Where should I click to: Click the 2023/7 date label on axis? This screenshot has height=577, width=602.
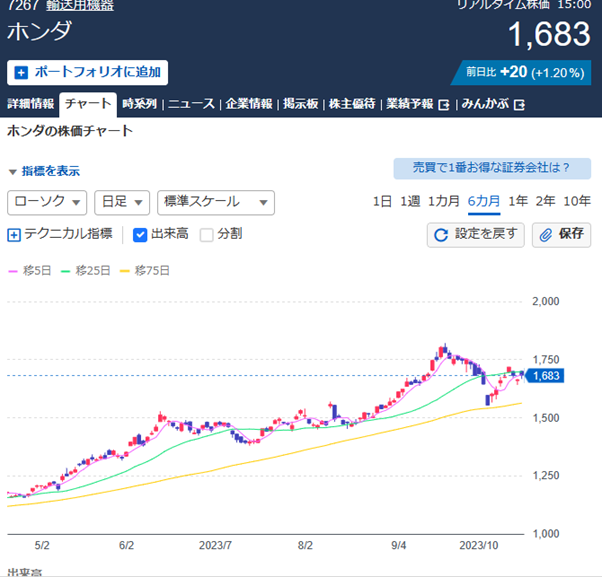pyautogui.click(x=215, y=545)
